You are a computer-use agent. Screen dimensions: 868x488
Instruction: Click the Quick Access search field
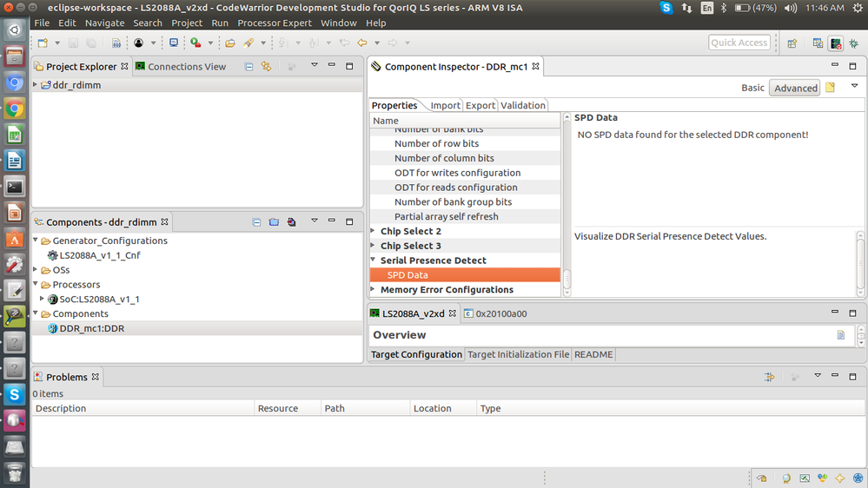point(739,43)
